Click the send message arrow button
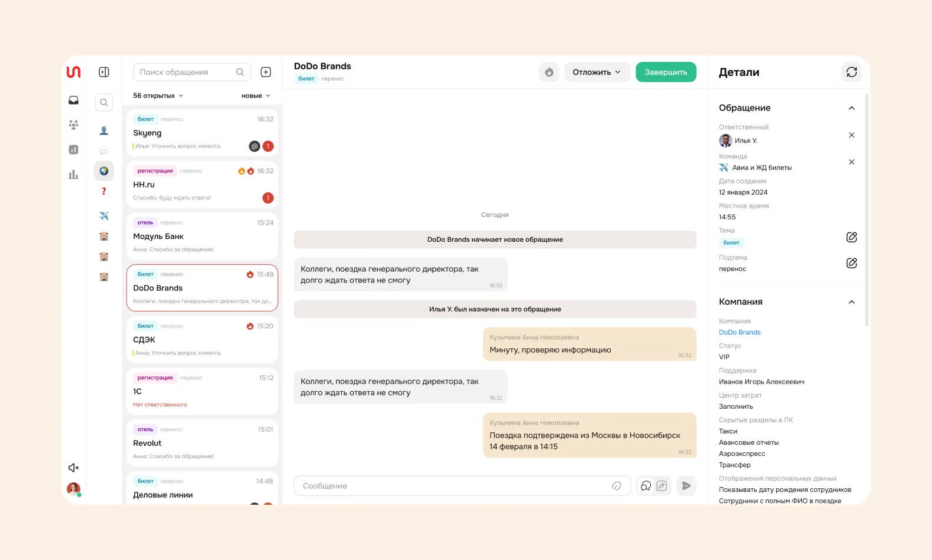This screenshot has width=932, height=560. point(686,486)
